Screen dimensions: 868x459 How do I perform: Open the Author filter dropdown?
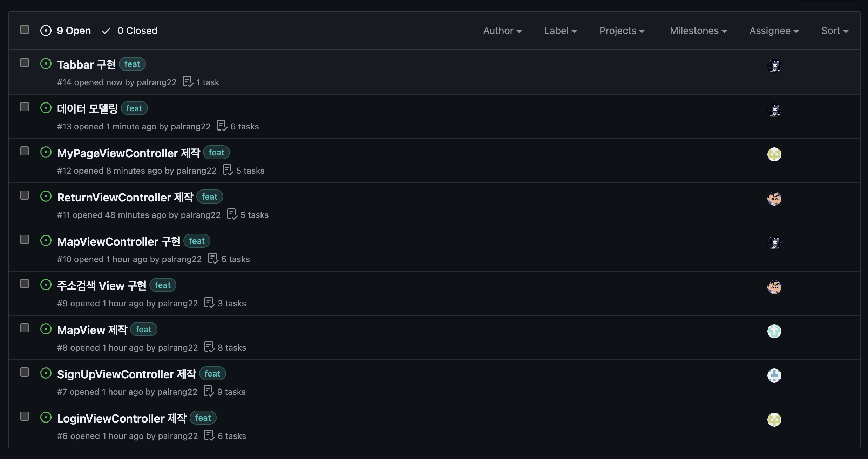pyautogui.click(x=502, y=31)
